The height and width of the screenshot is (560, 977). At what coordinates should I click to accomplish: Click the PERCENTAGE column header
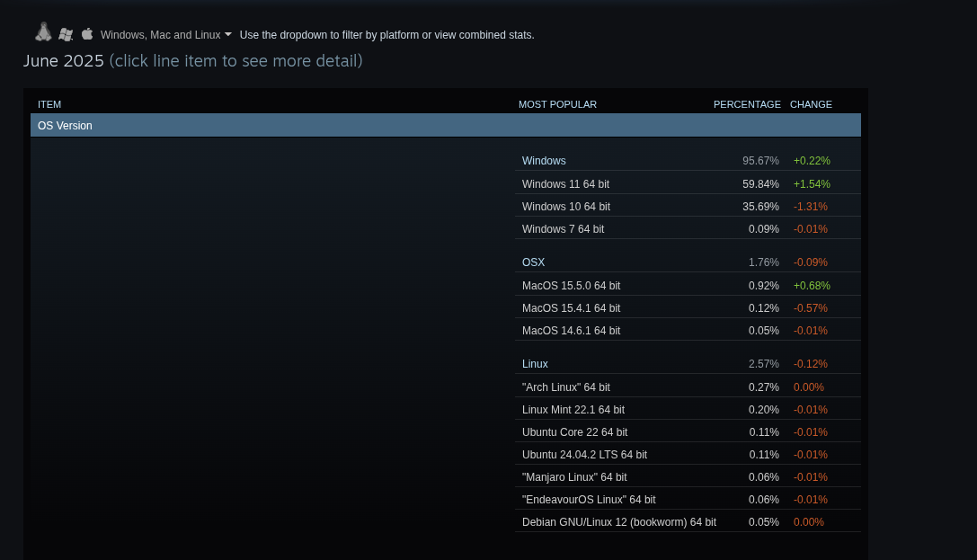pyautogui.click(x=747, y=104)
